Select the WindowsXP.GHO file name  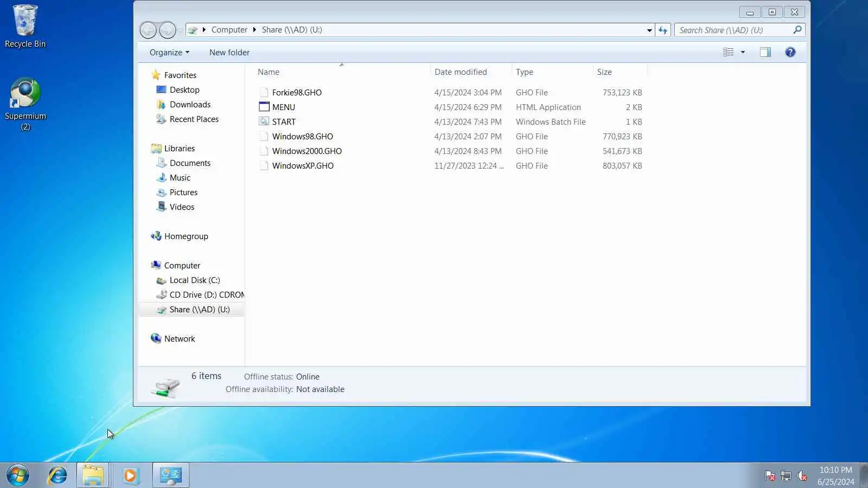tap(303, 165)
